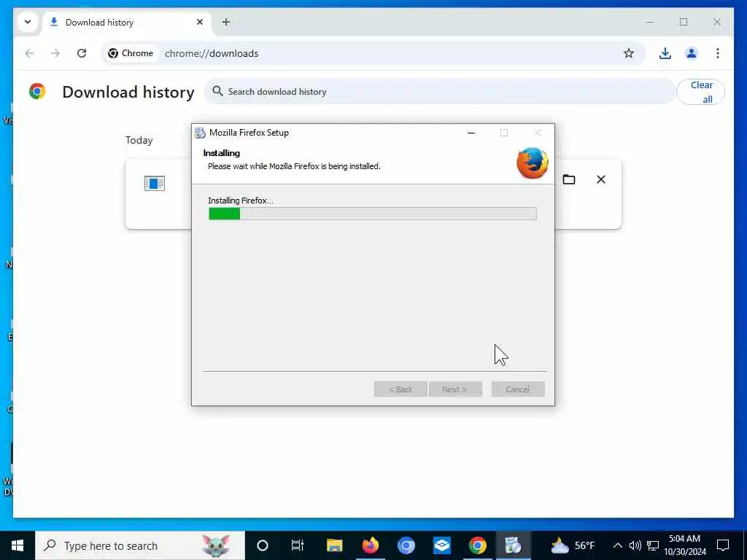
Task: Open the notification center icon
Action: (723, 545)
